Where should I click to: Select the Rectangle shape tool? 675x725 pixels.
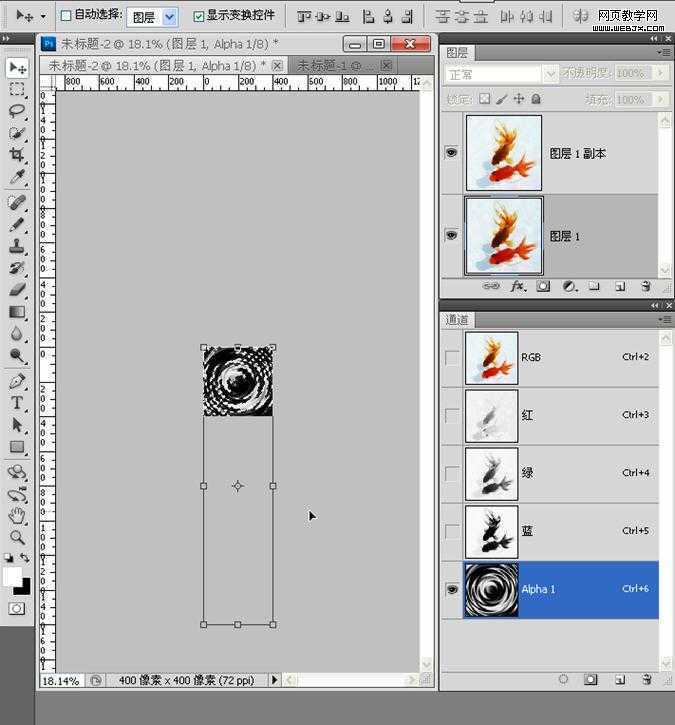18,447
